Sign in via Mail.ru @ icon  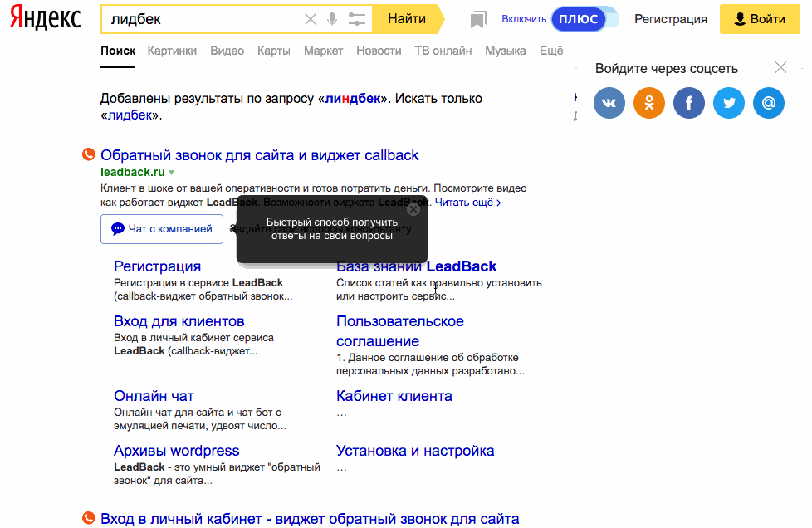tap(769, 103)
